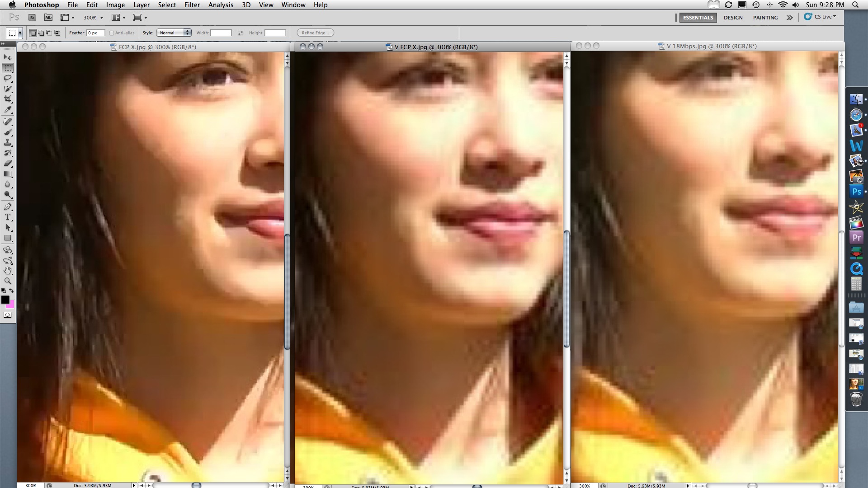Select the Hand tool

click(8, 271)
